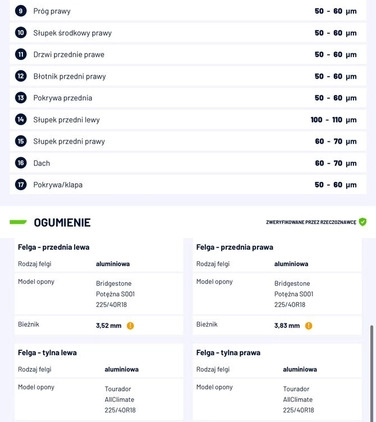Image resolution: width=376 pixels, height=422 pixels.
Task: Click the green verified shield icon
Action: click(x=363, y=222)
